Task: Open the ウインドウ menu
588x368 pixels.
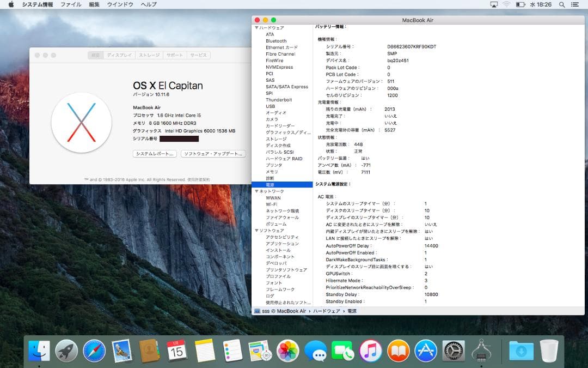Action: pyautogui.click(x=120, y=4)
